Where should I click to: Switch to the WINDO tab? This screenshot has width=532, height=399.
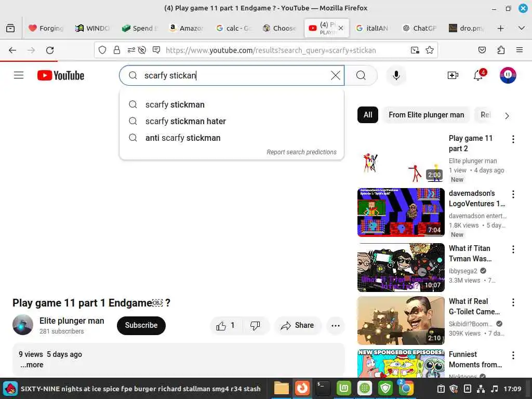click(x=92, y=28)
